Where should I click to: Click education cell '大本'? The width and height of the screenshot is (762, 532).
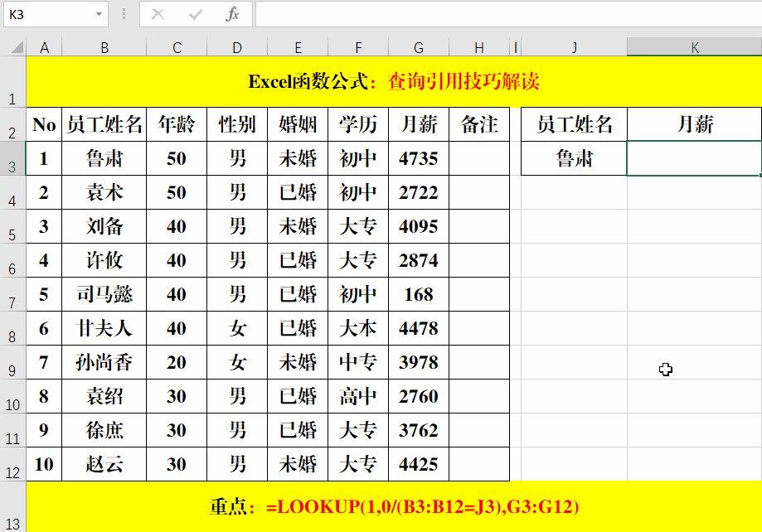(x=358, y=328)
